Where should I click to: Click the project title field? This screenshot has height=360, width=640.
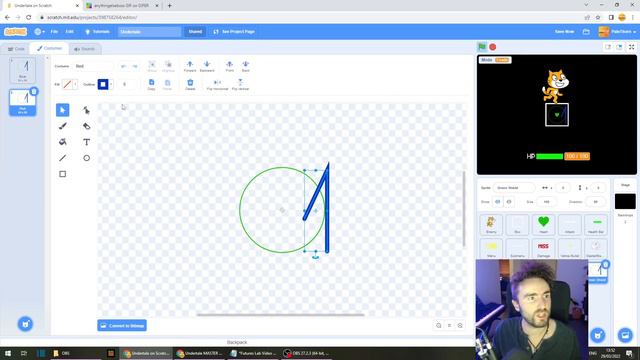[149, 31]
